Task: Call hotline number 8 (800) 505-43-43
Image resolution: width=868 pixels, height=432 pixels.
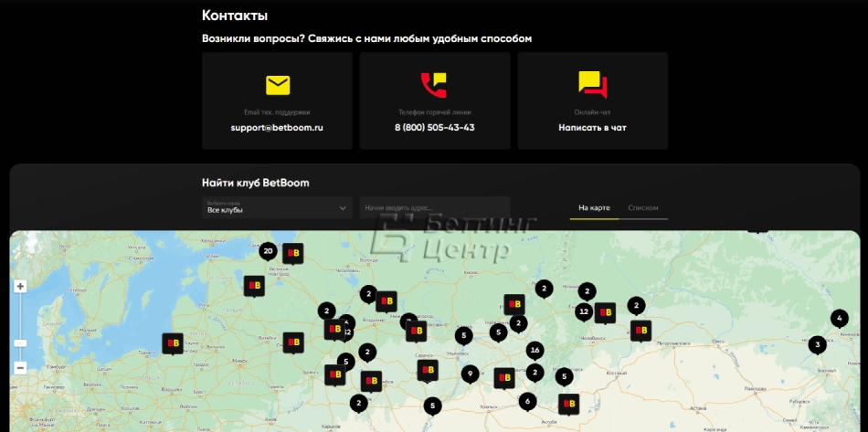Action: click(x=435, y=128)
